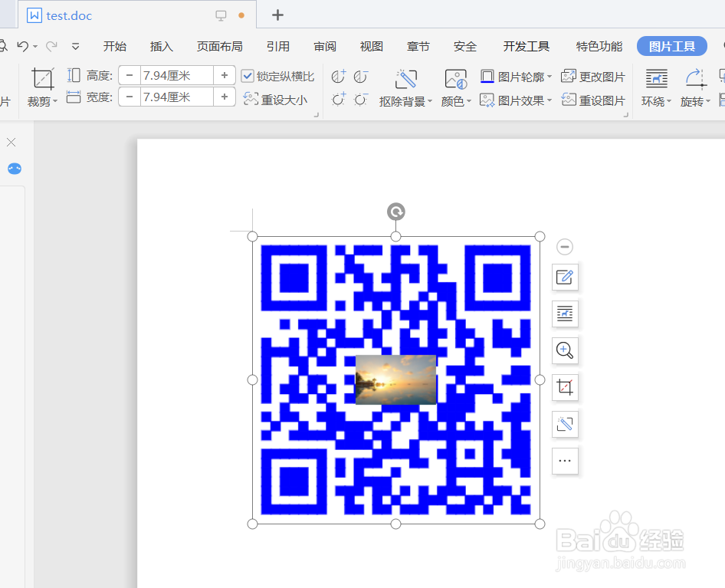The width and height of the screenshot is (725, 588).
Task: Increase picture height with plus button
Action: (225, 75)
